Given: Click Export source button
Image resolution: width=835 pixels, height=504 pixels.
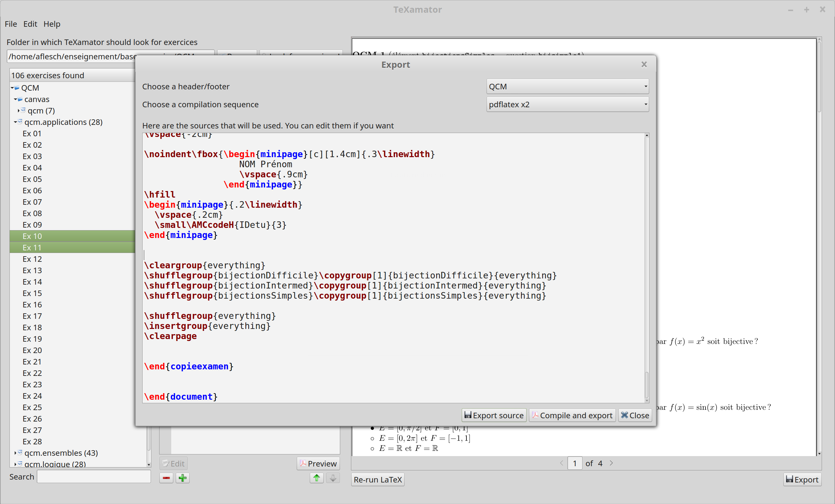Looking at the screenshot, I should click(494, 415).
